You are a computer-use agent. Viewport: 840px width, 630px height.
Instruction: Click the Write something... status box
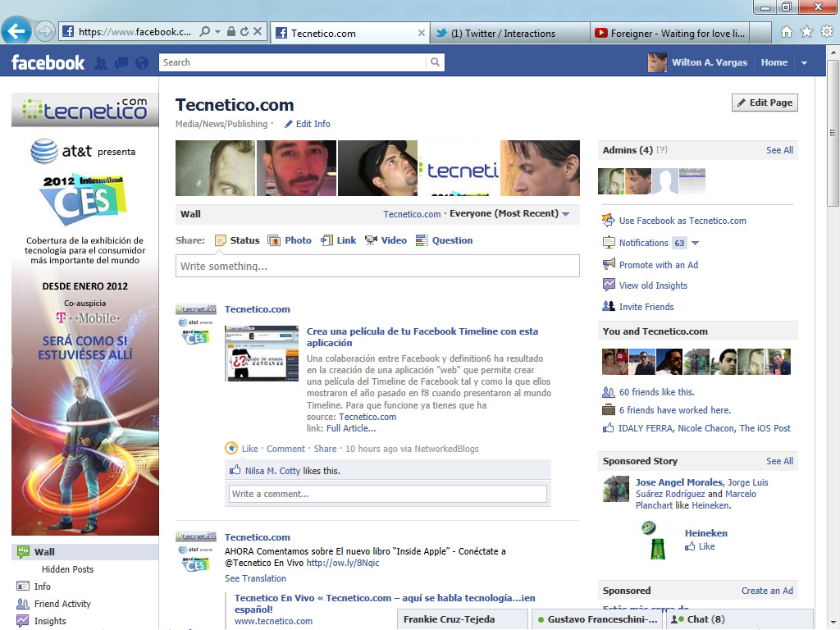click(x=377, y=267)
